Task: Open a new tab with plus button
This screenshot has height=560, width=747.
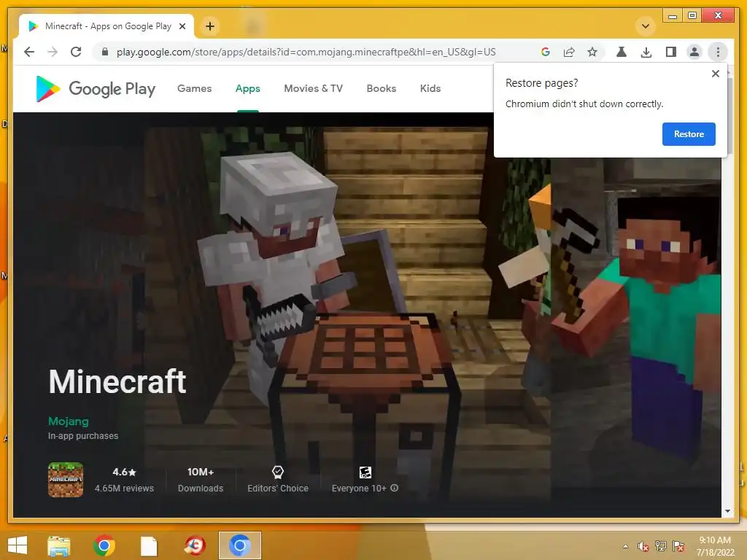Action: pos(210,26)
